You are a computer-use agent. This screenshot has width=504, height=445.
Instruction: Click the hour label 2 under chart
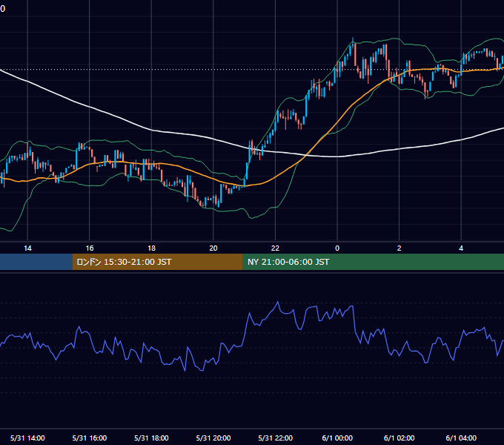399,248
